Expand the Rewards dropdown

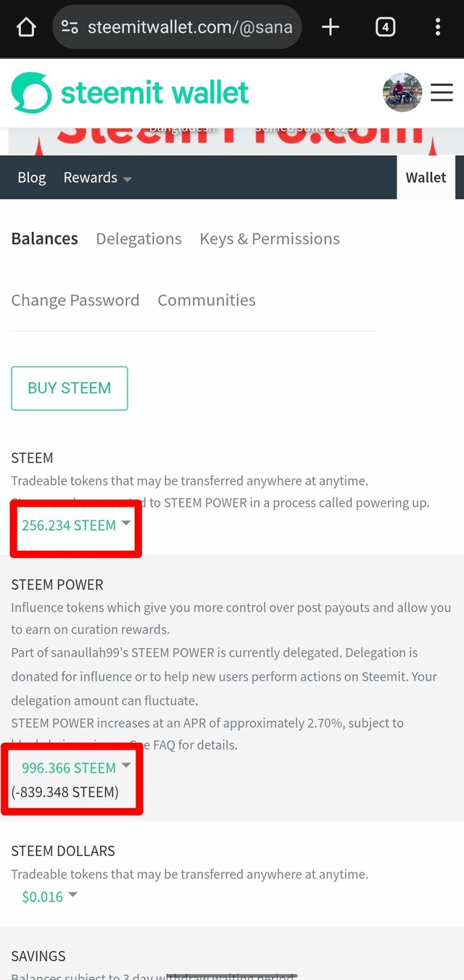point(97,178)
